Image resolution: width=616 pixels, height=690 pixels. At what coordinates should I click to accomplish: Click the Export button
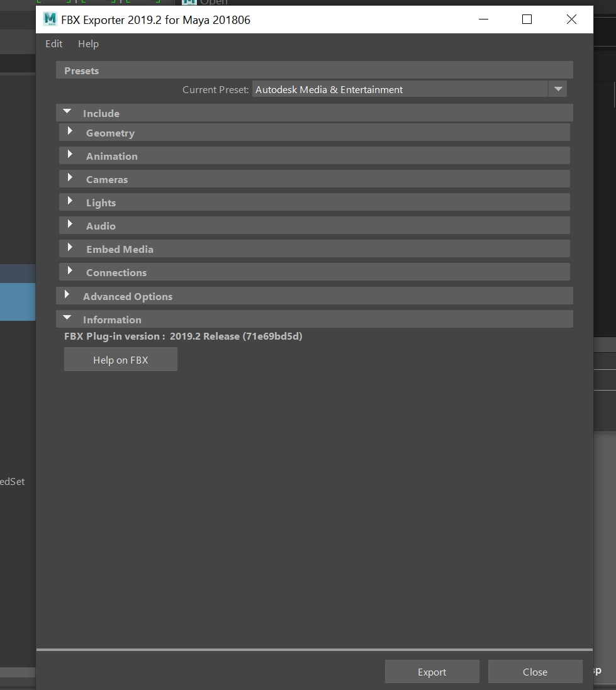[432, 672]
